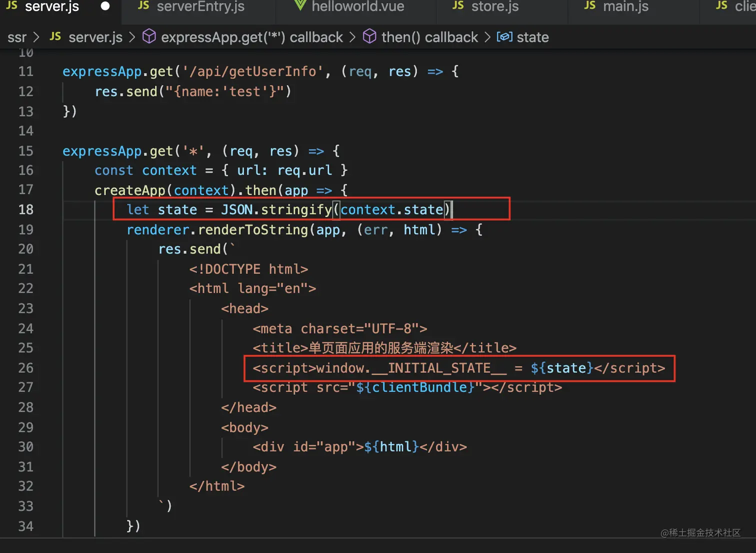The image size is (756, 553).
Task: Expand chevron after ssr breadcrumb
Action: (x=36, y=37)
